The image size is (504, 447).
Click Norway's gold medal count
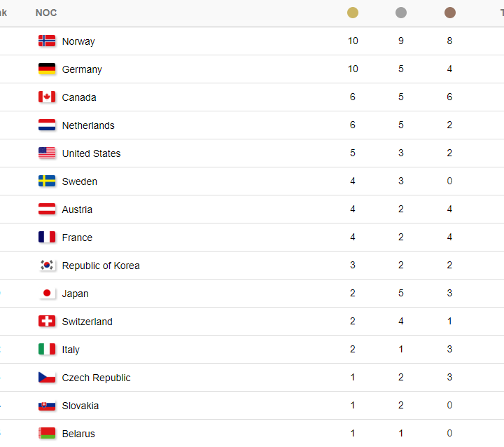point(353,41)
